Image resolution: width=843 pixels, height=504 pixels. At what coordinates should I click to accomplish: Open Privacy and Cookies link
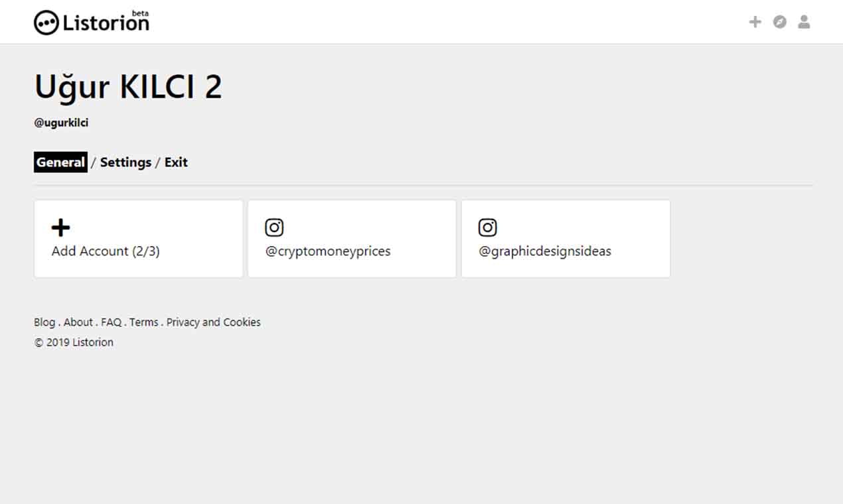tap(214, 322)
